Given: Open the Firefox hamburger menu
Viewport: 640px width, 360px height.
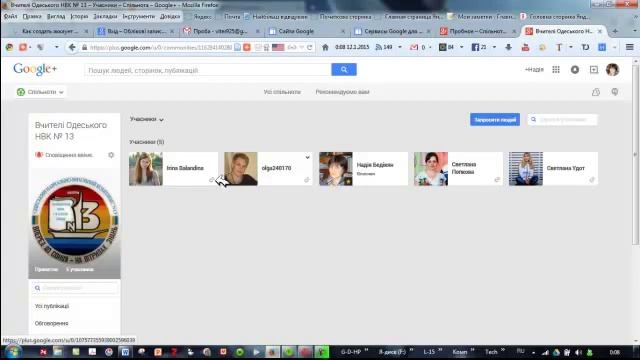Looking at the screenshot, I should (x=630, y=47).
